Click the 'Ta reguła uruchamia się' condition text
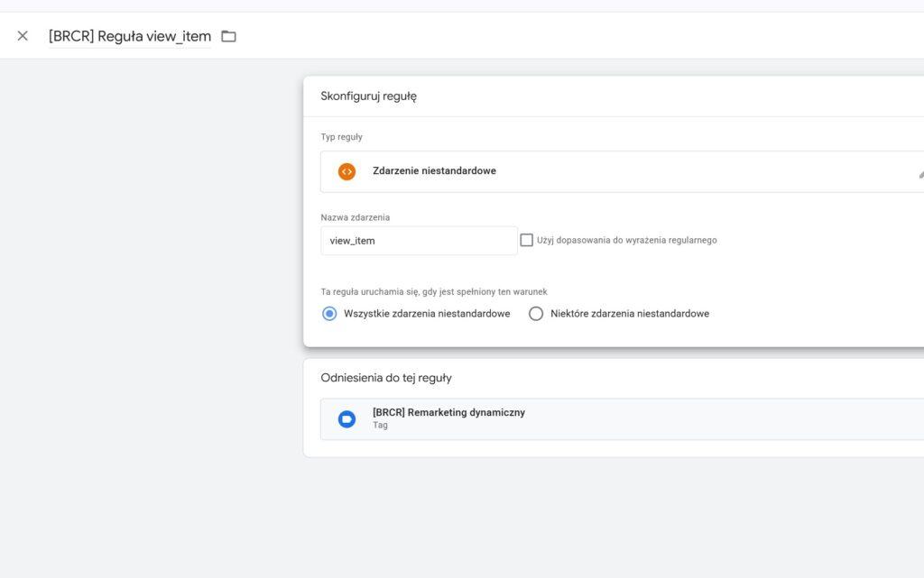924x578 pixels. (434, 292)
